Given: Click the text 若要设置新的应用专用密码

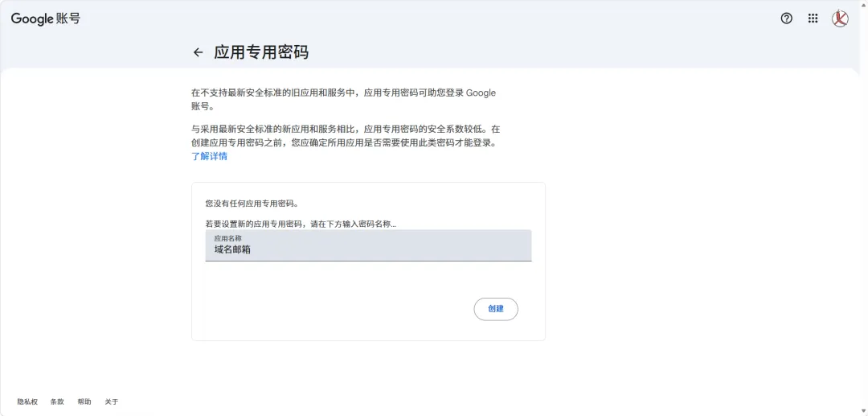Looking at the screenshot, I should pos(254,224).
